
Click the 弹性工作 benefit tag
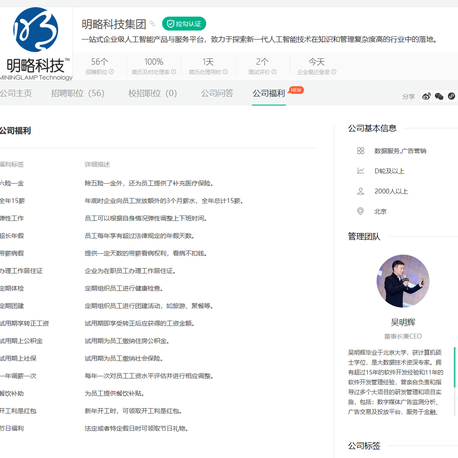click(x=12, y=218)
